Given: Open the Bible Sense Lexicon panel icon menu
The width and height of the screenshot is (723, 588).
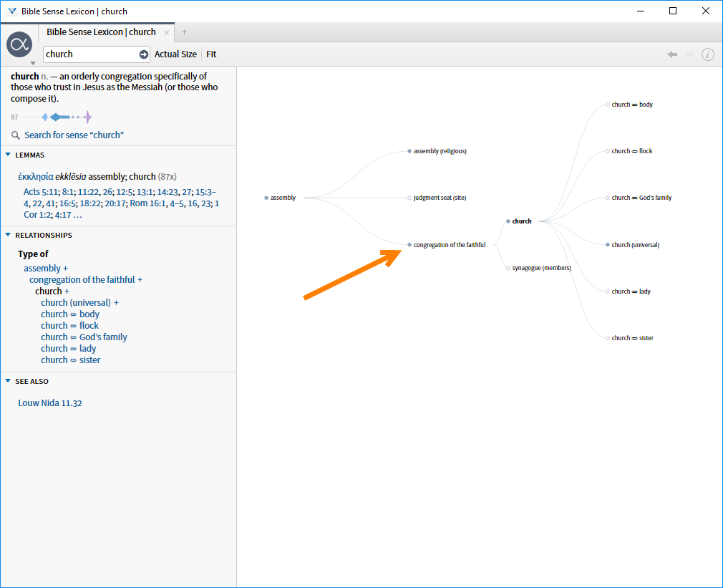Looking at the screenshot, I should 19,44.
